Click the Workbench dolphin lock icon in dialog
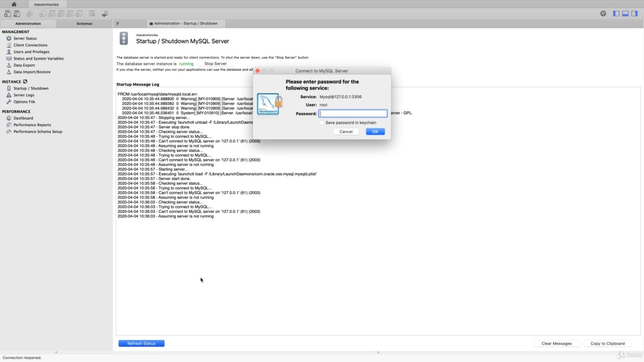This screenshot has height=362, width=644. point(270,104)
